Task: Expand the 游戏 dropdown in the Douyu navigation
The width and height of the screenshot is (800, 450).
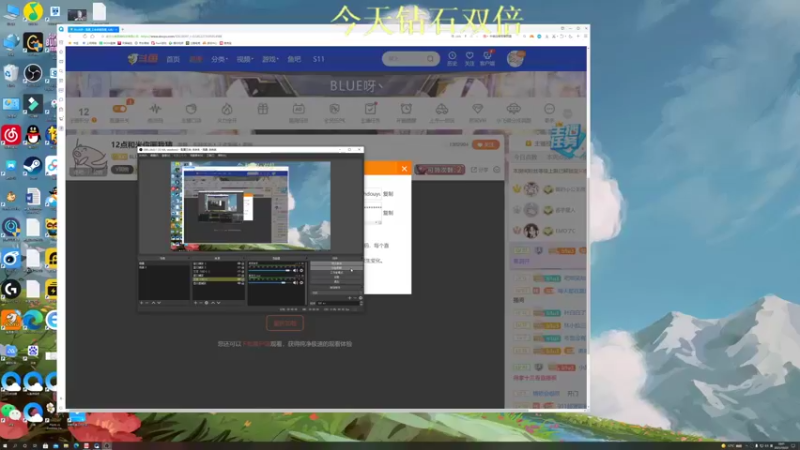Action: pos(270,59)
